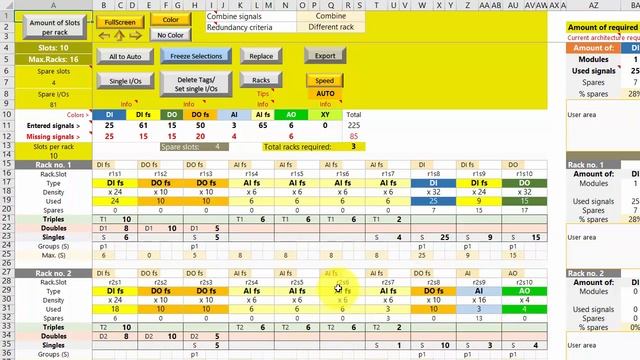Click the Replace button
640x360 pixels.
pyautogui.click(x=261, y=56)
